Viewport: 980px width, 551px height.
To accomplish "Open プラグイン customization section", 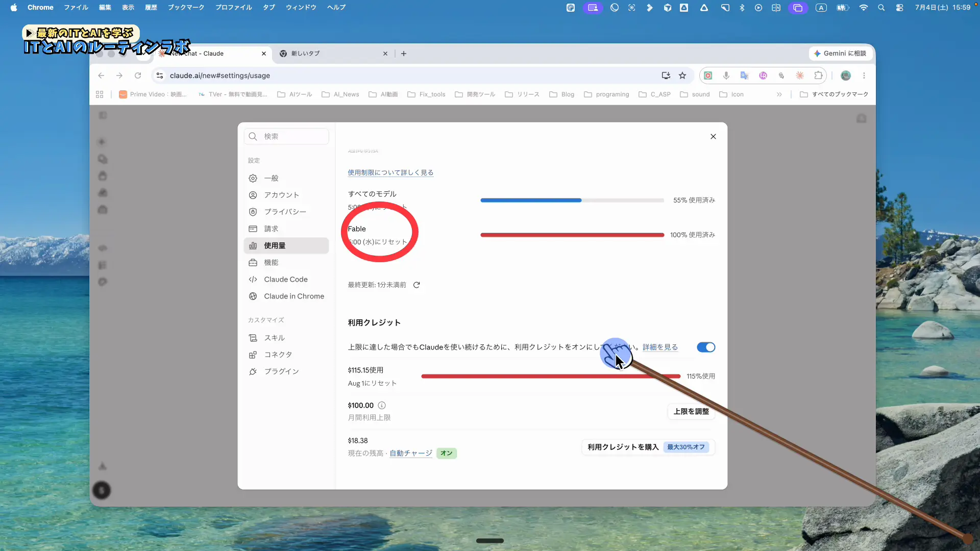I will tap(286, 371).
